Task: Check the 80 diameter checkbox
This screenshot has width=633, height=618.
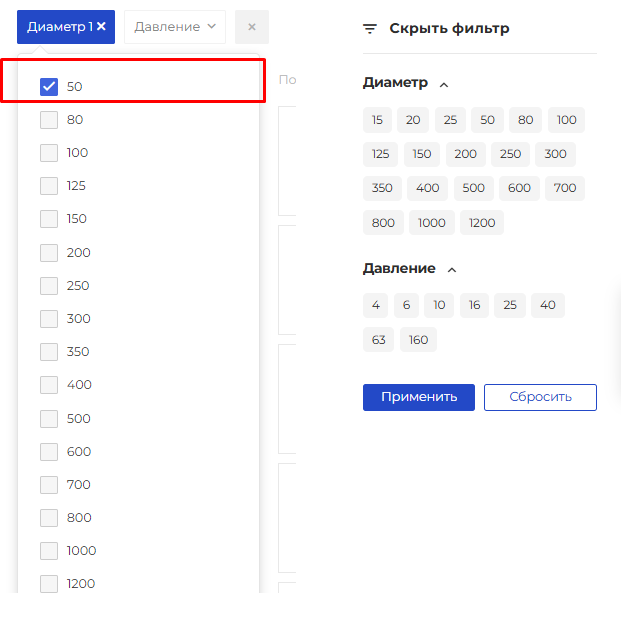Action: (x=49, y=120)
